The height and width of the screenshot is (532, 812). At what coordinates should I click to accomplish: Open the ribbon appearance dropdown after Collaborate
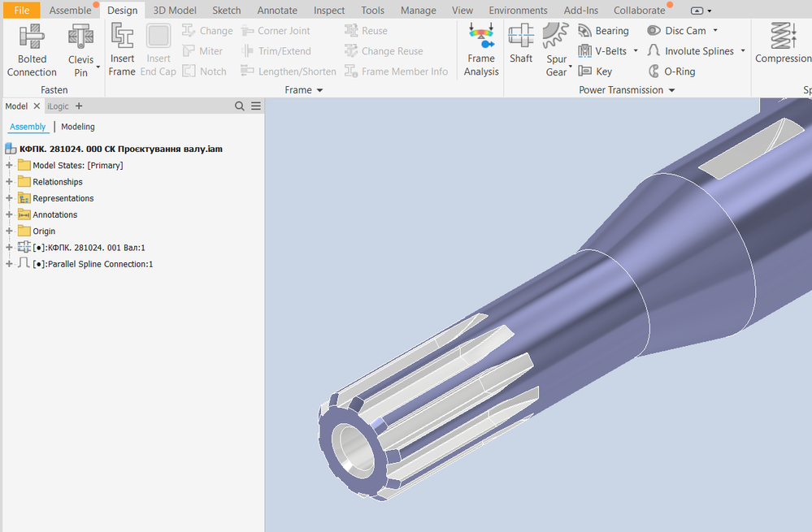pos(701,11)
